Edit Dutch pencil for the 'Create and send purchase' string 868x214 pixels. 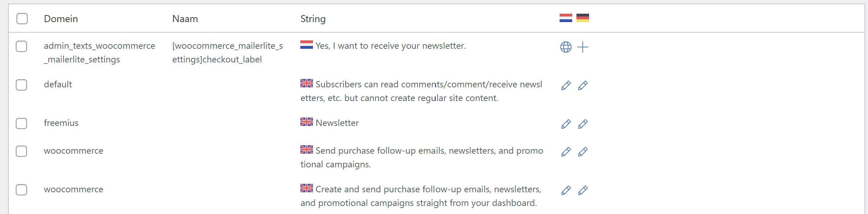tap(566, 190)
